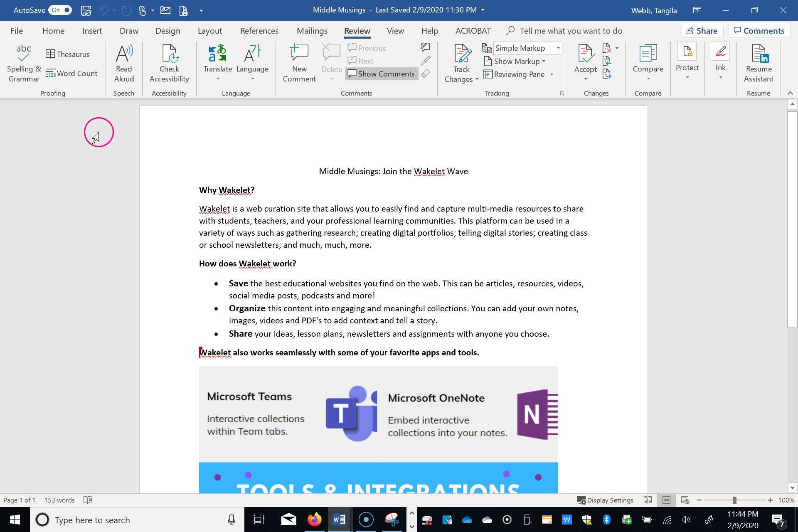
Task: Open the Thesaurus pane
Action: tap(67, 54)
